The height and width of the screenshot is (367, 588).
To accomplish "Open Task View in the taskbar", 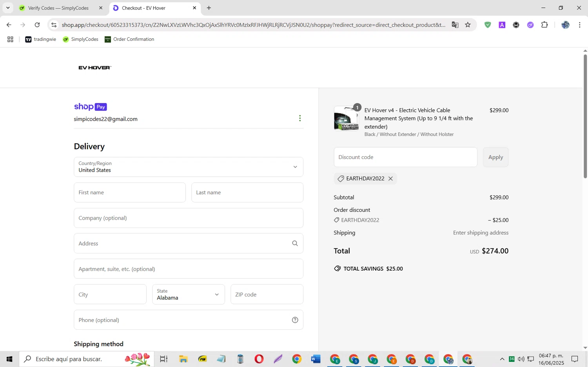I will (164, 359).
